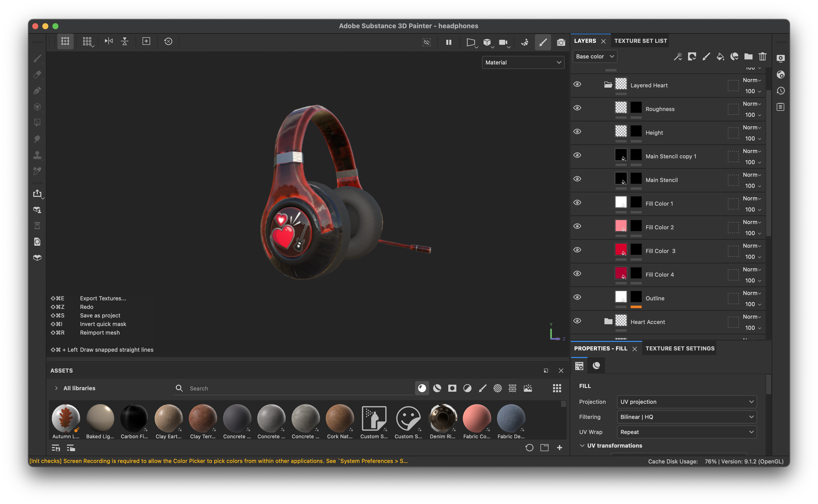Create a new folder in layers

coord(748,57)
